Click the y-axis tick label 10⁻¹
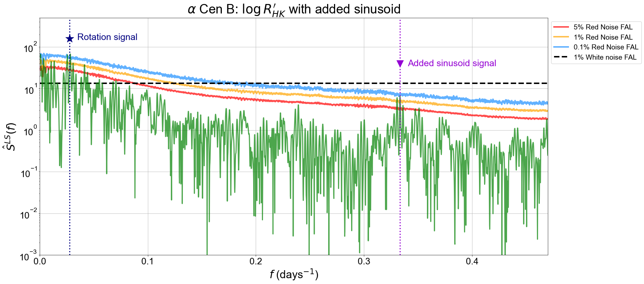 (x=29, y=172)
